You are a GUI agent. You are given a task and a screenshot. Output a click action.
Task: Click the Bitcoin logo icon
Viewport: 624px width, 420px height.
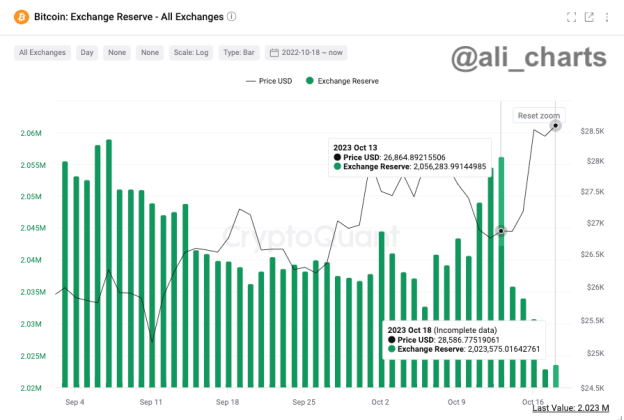click(20, 17)
